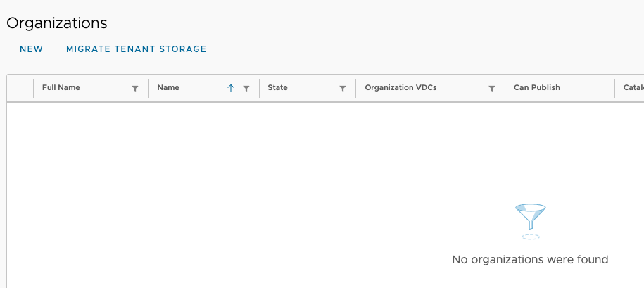Click the partially visible Catalogs column header
This screenshot has height=288, width=644.
633,88
